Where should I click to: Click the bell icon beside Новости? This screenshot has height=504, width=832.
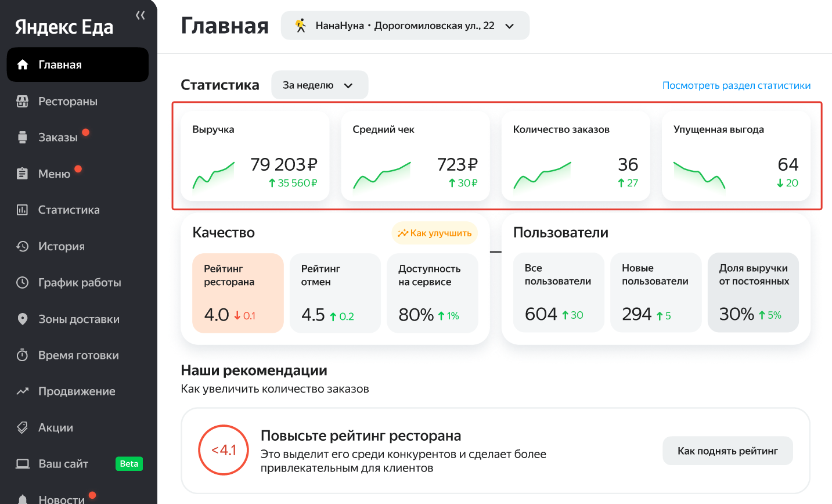pos(22,499)
